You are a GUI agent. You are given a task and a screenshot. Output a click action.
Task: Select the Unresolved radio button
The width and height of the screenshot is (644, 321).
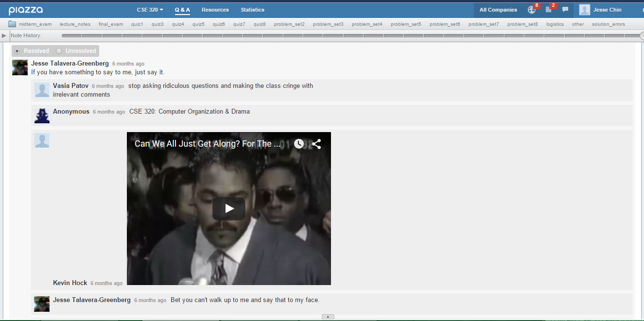pos(59,51)
